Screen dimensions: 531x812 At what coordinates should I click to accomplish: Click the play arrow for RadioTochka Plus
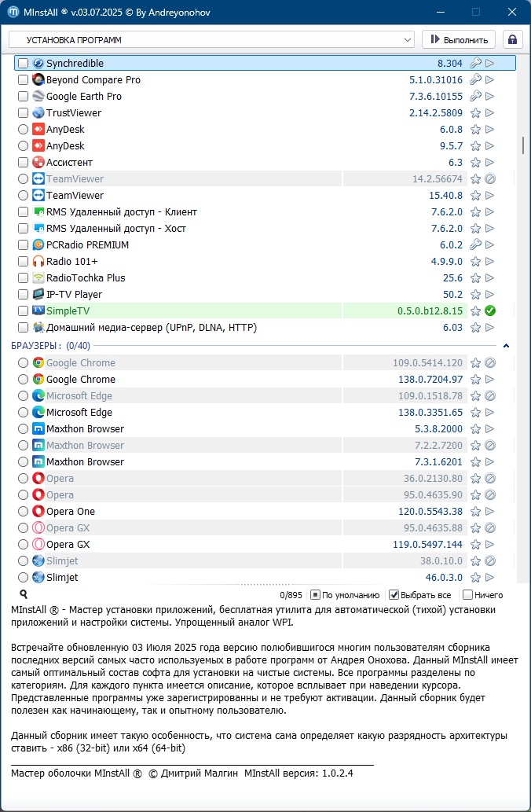[x=490, y=278]
